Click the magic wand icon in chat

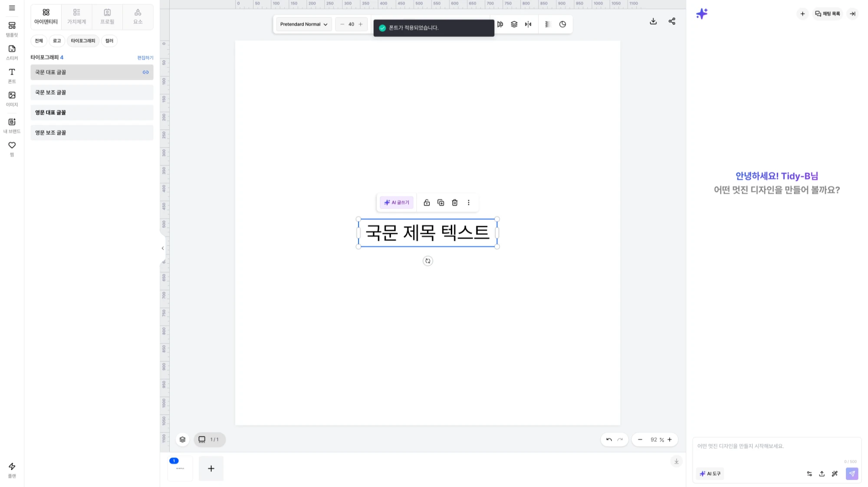pos(835,474)
